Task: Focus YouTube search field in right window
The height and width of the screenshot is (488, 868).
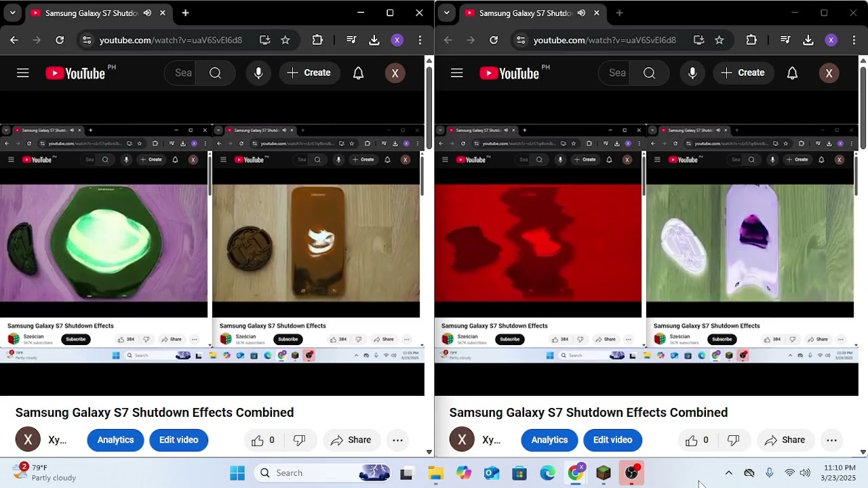Action: (x=614, y=73)
